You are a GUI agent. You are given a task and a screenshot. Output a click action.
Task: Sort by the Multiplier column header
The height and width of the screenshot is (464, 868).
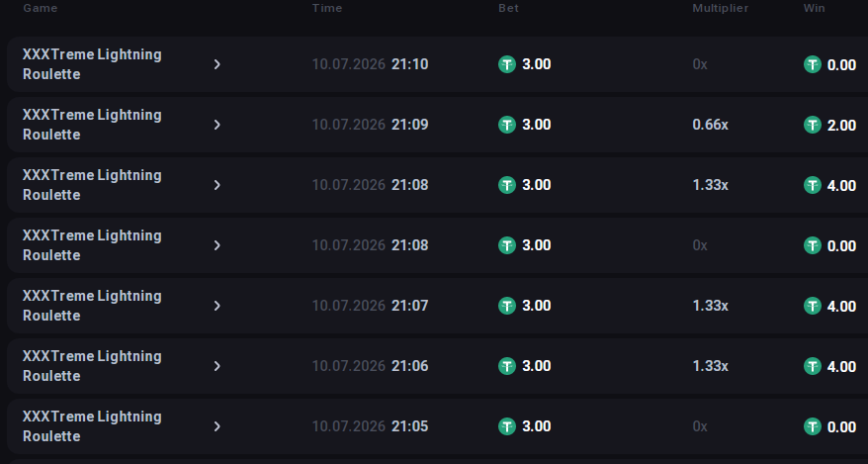point(720,8)
